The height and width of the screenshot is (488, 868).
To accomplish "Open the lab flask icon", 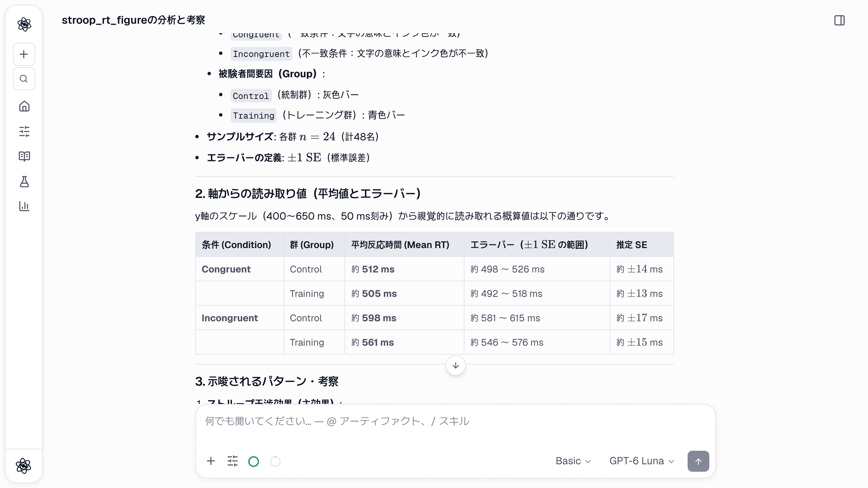I will click(24, 182).
